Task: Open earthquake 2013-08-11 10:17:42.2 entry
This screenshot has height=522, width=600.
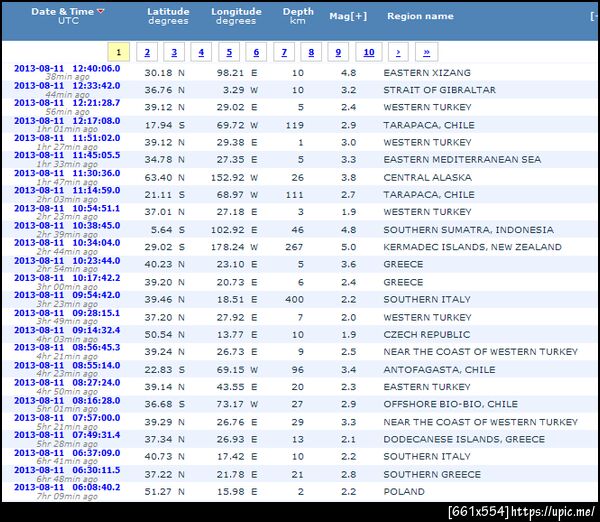Action: pos(67,278)
